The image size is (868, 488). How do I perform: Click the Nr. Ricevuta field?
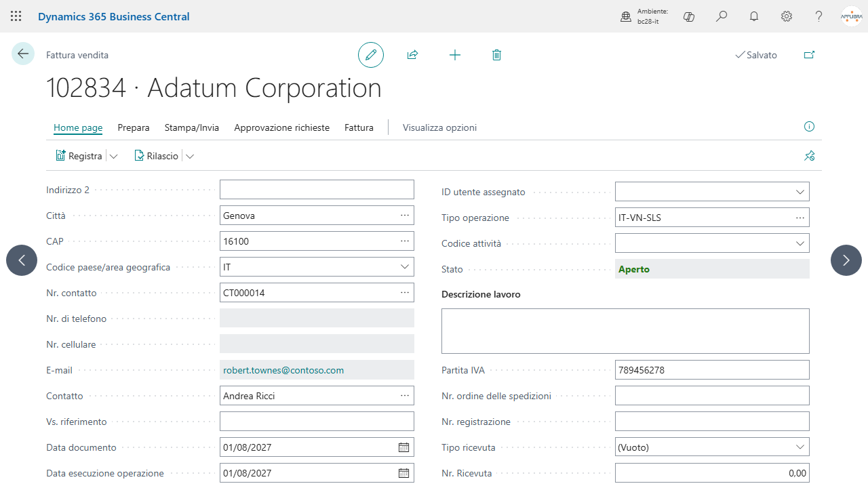point(712,473)
